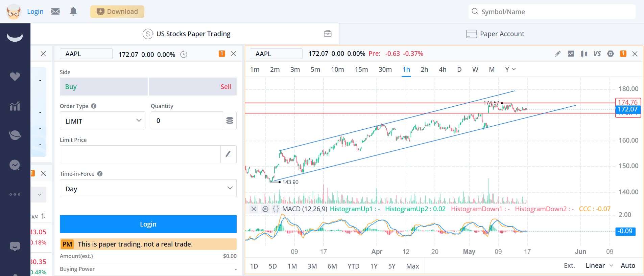Viewport: 644px width, 276px height.
Task: Remove the MACD indicator with its X
Action: click(x=254, y=209)
